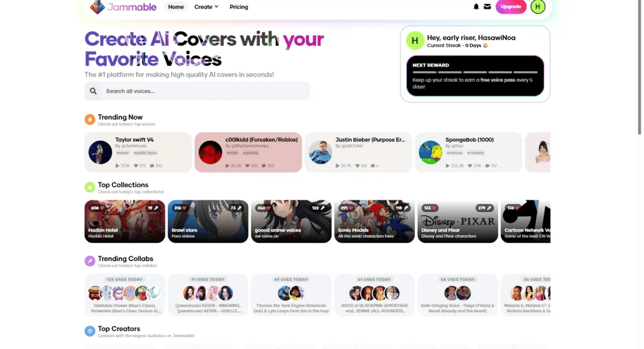The image size is (644, 349).
Task: Click the magnifier icon in search bar
Action: coord(93,91)
